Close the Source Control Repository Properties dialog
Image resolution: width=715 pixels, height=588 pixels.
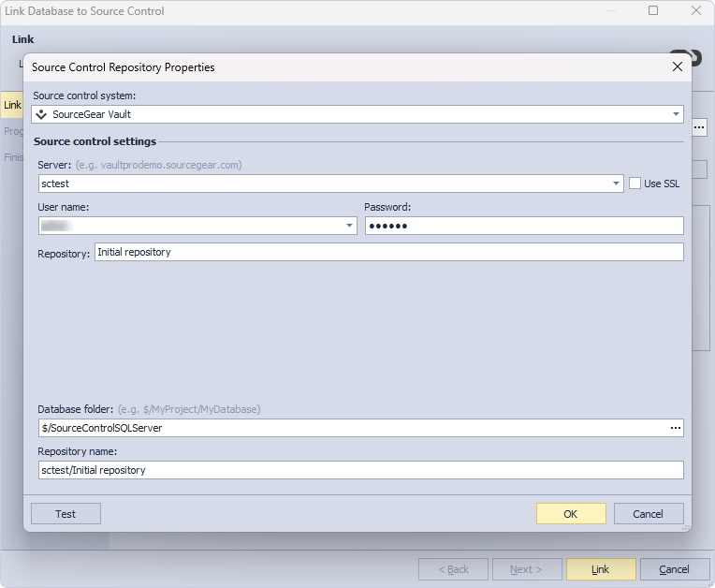click(678, 67)
